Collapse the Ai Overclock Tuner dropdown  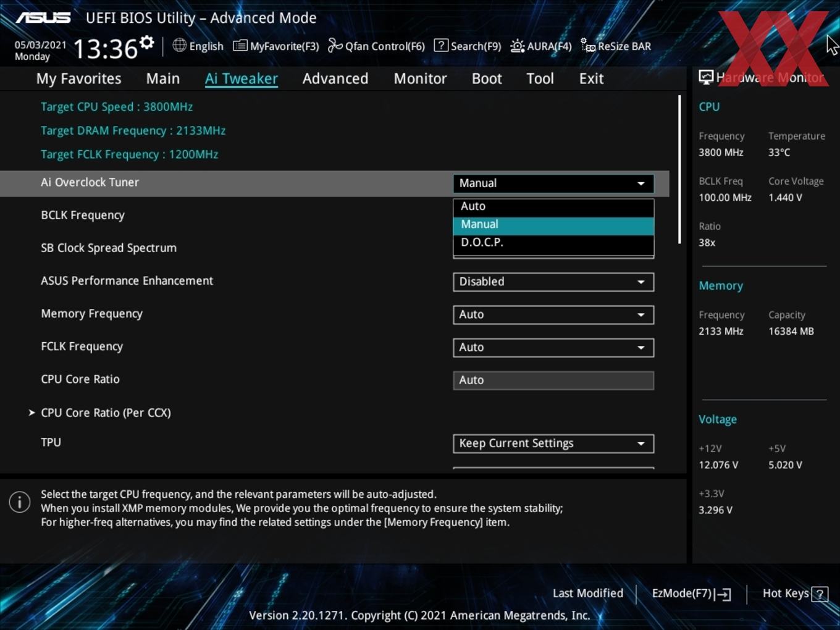[x=553, y=183]
